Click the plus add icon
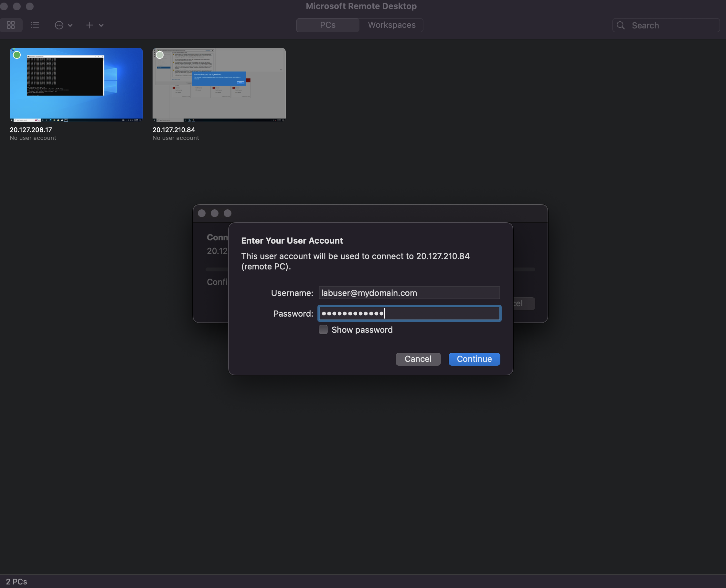This screenshot has width=726, height=588. tap(90, 25)
